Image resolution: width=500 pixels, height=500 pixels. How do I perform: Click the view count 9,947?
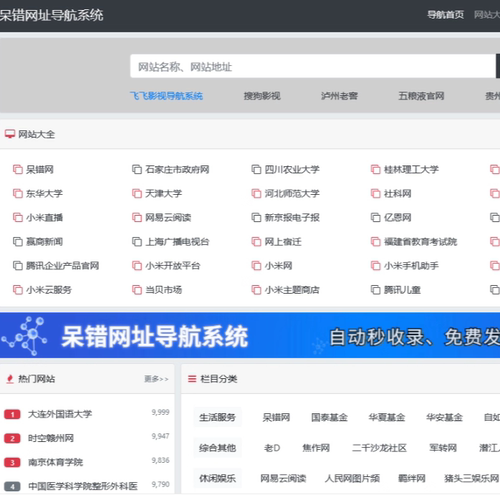(160, 436)
